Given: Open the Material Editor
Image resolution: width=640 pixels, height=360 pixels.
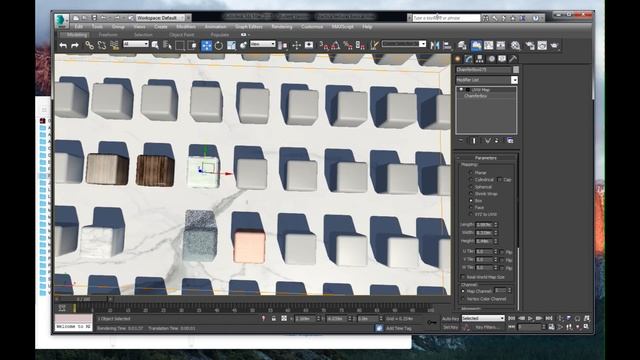Looking at the screenshot, I should (516, 46).
